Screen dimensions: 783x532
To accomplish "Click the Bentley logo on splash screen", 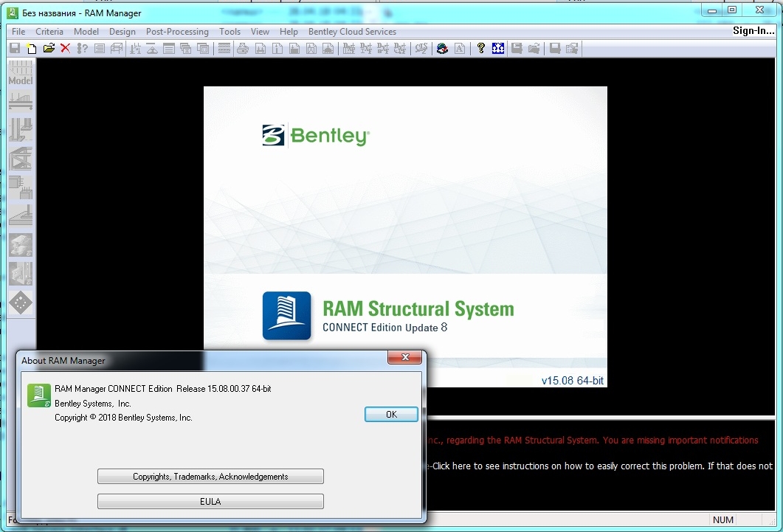I will coord(316,136).
